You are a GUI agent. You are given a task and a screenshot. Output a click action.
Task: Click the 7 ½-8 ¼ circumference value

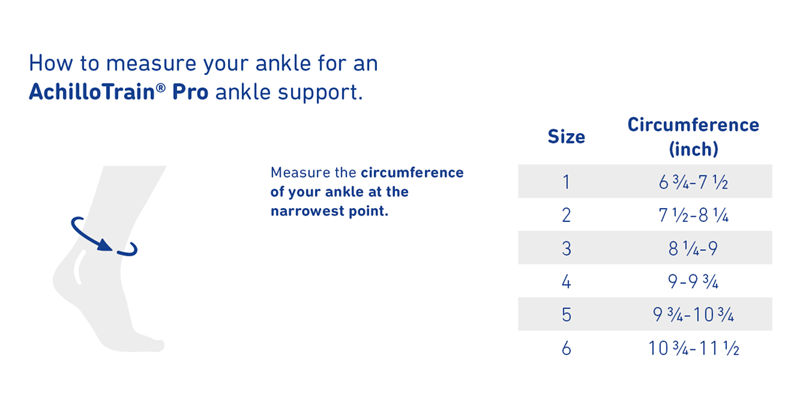click(693, 215)
